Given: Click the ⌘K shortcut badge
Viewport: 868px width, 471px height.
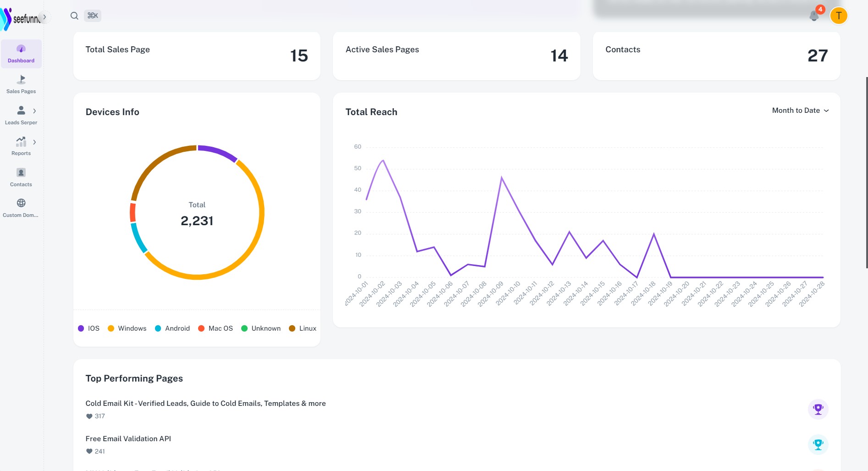Looking at the screenshot, I should click(x=93, y=16).
